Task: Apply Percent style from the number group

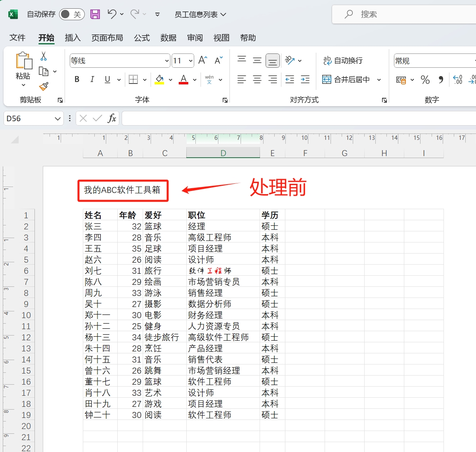Action: [x=425, y=80]
